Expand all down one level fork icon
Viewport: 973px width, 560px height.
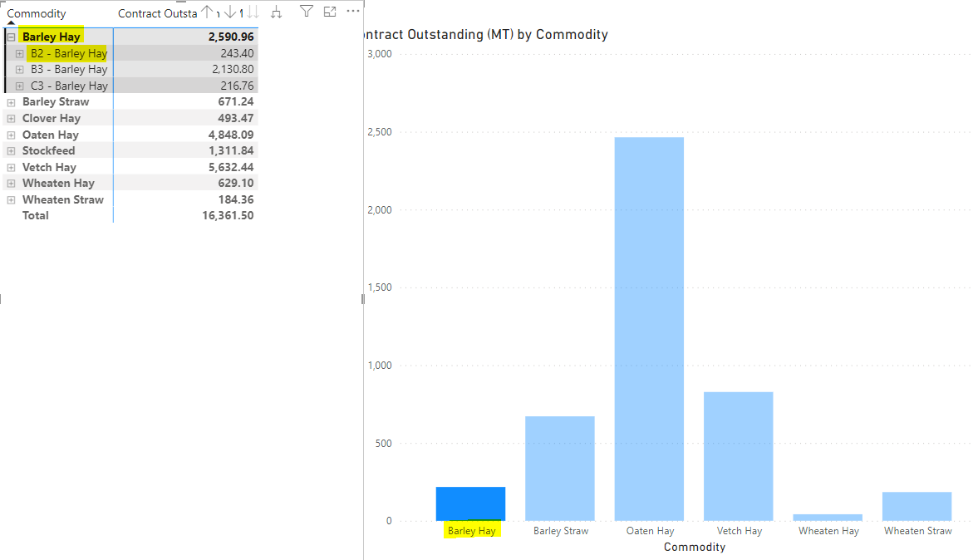pos(276,12)
